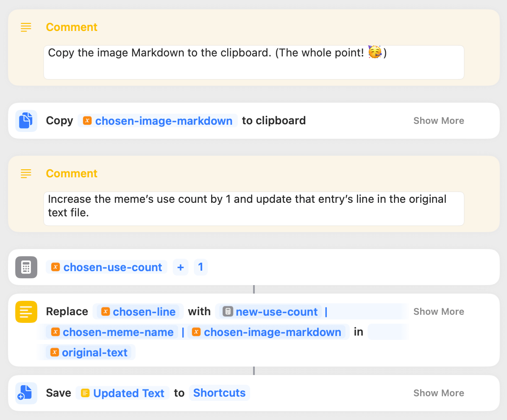The height and width of the screenshot is (420, 507).
Task: Click the second Comment action lines icon
Action: click(26, 174)
